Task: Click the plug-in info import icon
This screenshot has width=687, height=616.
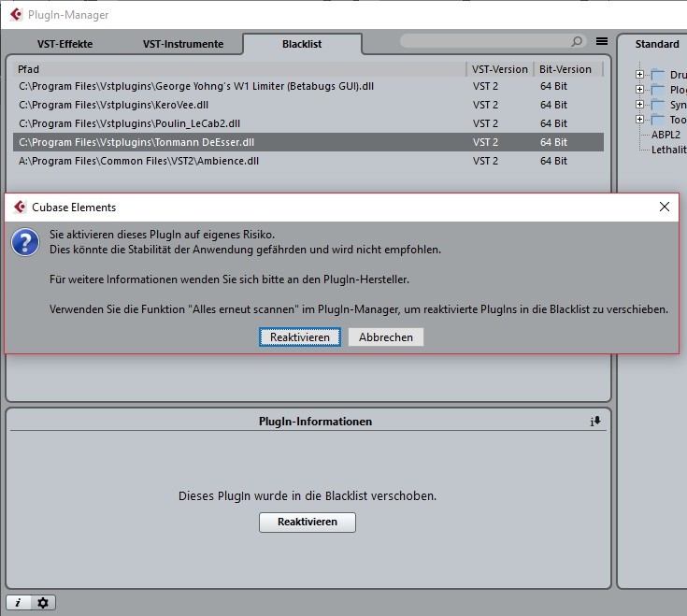Action: pyautogui.click(x=595, y=421)
